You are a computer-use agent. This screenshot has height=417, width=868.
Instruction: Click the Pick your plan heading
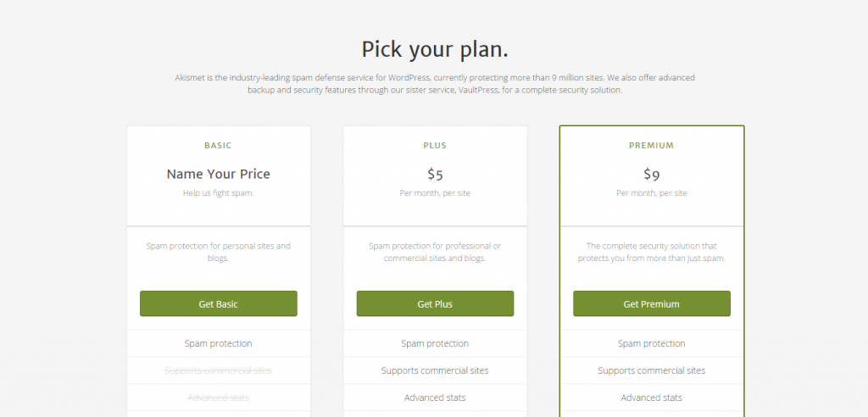[434, 48]
